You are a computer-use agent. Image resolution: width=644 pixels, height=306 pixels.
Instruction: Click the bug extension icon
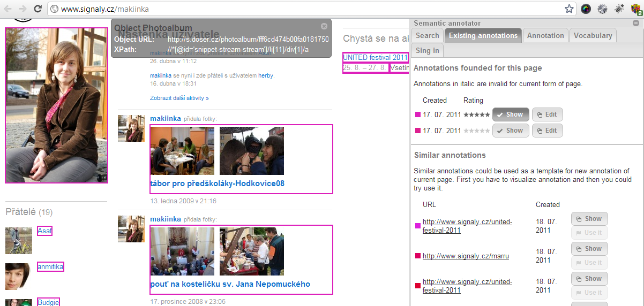tap(619, 9)
